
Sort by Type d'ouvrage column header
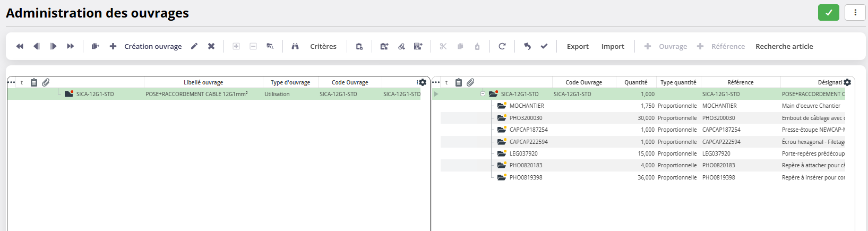coord(290,82)
